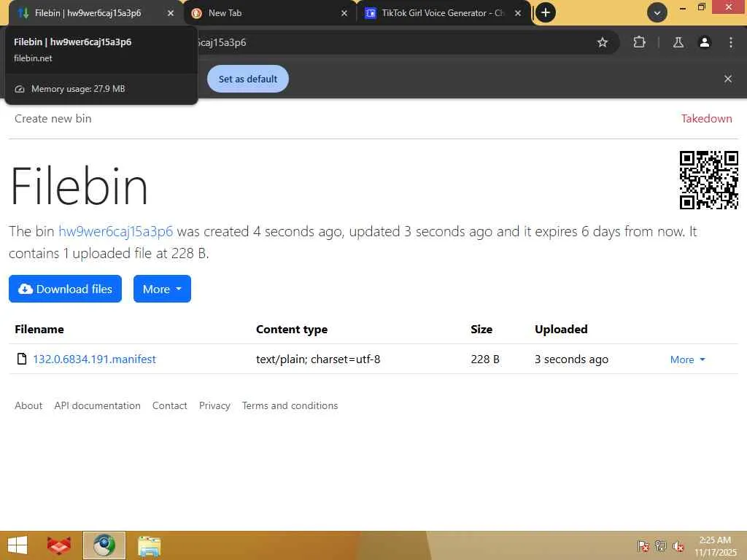Click the 228 B size cell
Screen dimensions: 747x560
(485, 359)
